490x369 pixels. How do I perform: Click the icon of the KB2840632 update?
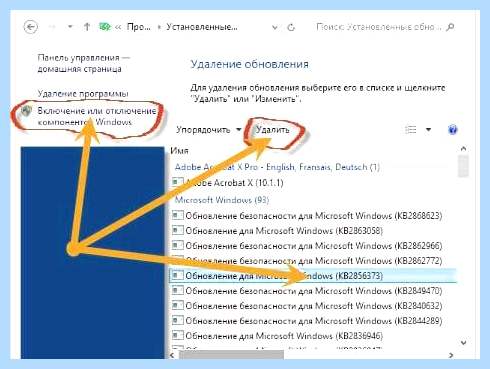coord(177,305)
